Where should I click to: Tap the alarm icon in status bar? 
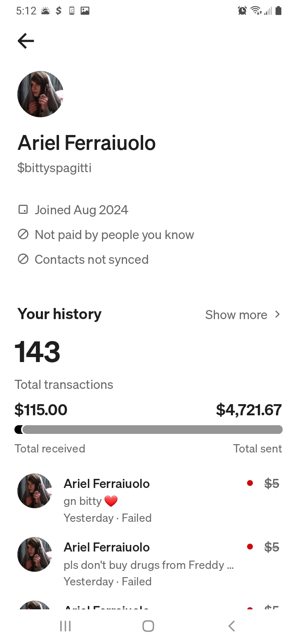point(243,11)
